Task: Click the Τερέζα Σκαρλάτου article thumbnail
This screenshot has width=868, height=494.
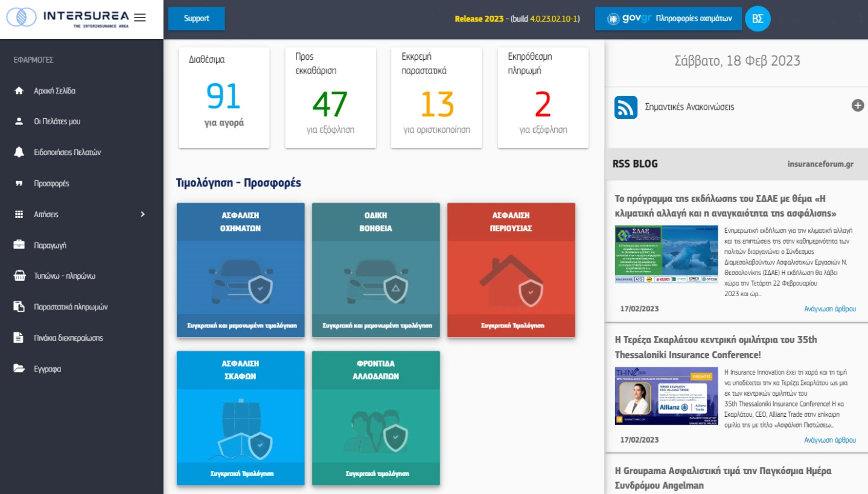Action: (666, 396)
